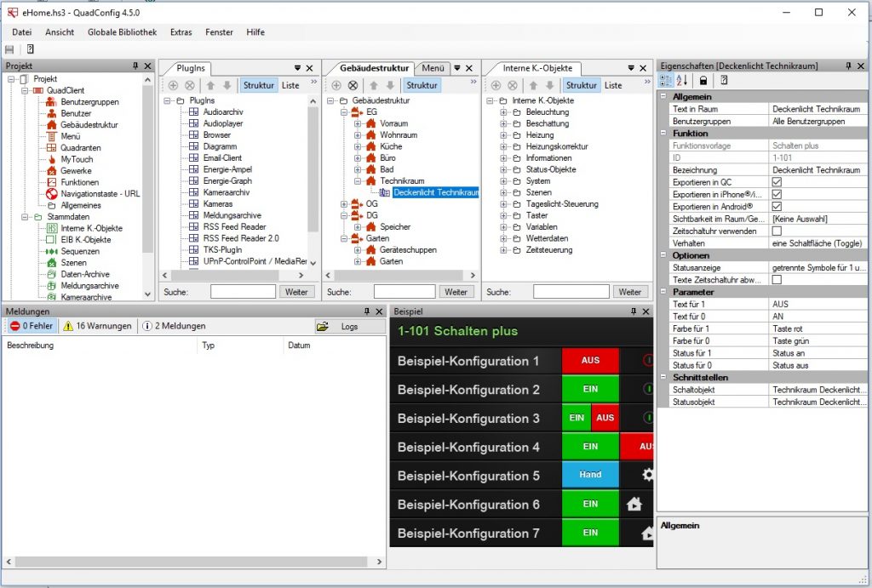Click lock icon in Eigenschaften toolbar
Screen dimensions: 872x588
[x=703, y=80]
